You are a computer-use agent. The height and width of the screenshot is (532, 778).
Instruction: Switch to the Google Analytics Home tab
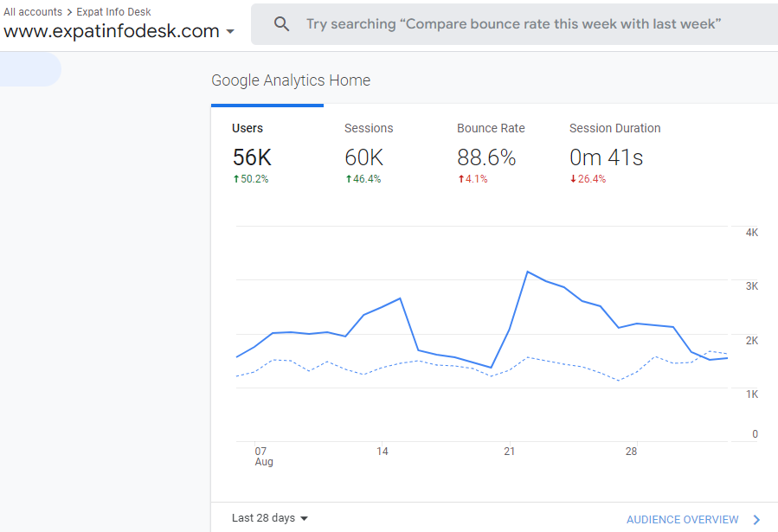(x=291, y=80)
